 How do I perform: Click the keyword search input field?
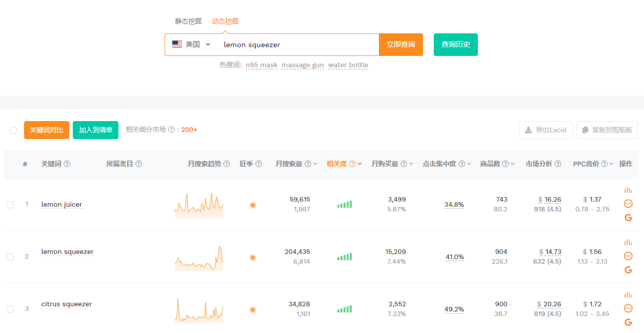(x=297, y=45)
